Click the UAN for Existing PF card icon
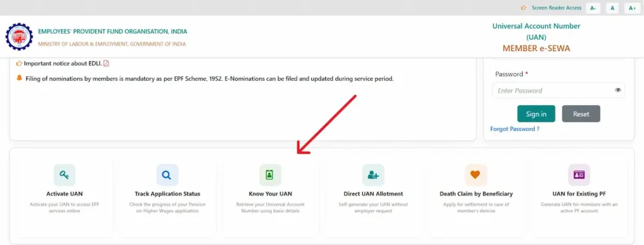 pyautogui.click(x=579, y=174)
